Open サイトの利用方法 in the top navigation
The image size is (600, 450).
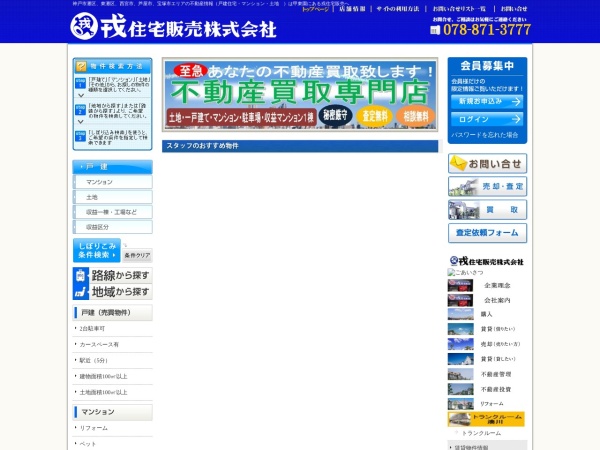coord(398,9)
